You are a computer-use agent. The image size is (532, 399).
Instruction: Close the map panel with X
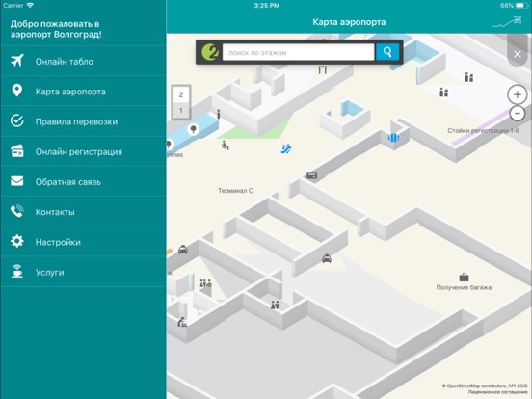point(518,54)
